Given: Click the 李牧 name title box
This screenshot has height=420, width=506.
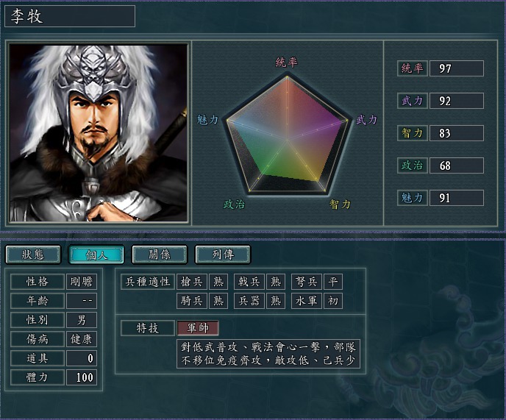Looking at the screenshot, I should point(70,16).
